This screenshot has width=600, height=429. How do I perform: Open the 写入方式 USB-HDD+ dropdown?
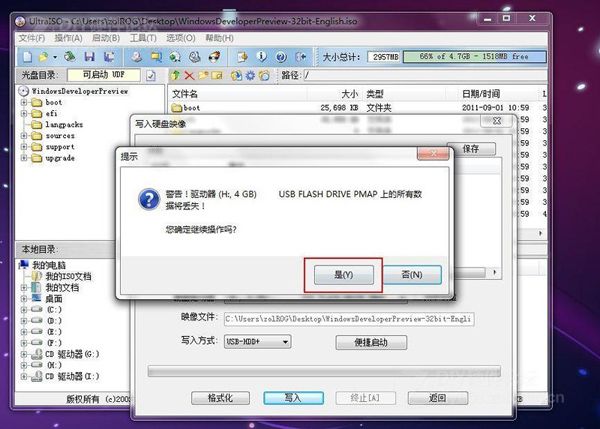click(257, 341)
